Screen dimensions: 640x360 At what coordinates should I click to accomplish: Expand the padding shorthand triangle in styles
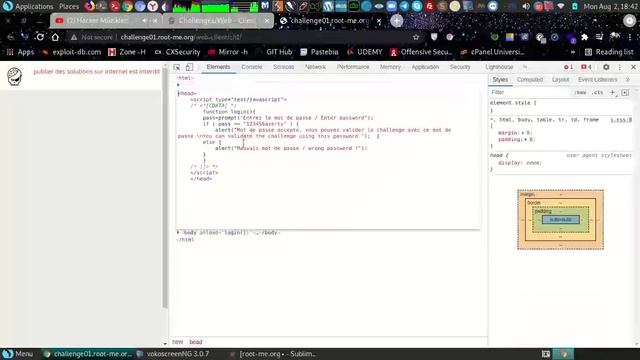point(525,140)
